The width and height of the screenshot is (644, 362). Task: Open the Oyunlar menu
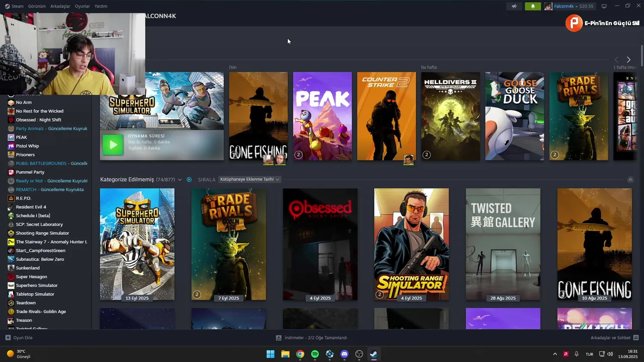[x=83, y=6]
